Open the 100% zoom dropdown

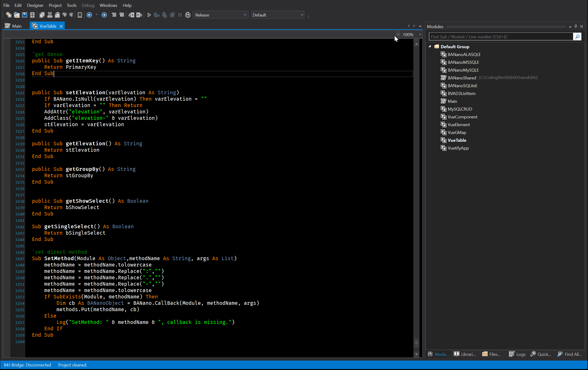(x=420, y=35)
